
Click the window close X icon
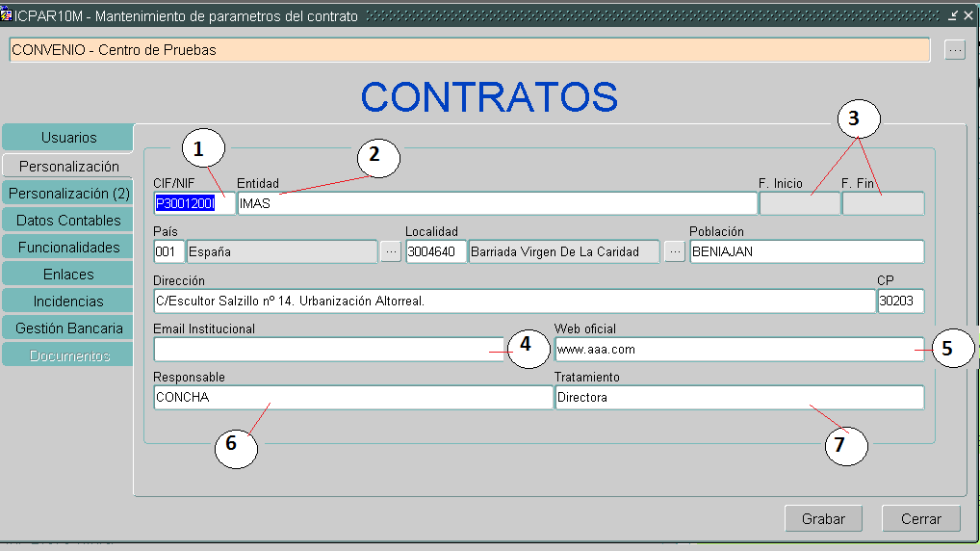[968, 15]
